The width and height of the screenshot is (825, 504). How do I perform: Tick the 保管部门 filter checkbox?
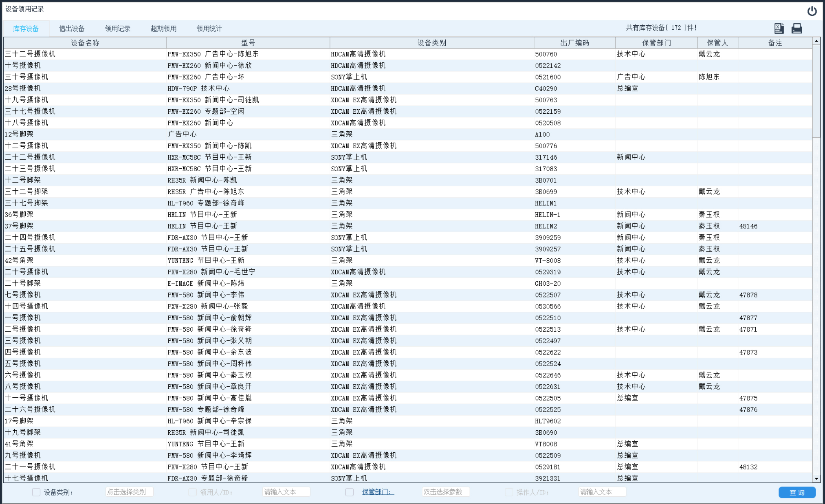(x=349, y=492)
